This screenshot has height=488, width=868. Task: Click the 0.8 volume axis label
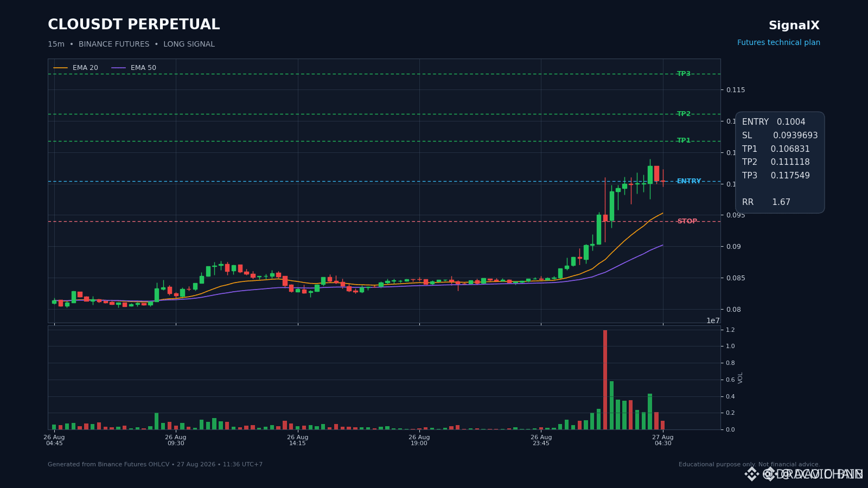coord(730,363)
